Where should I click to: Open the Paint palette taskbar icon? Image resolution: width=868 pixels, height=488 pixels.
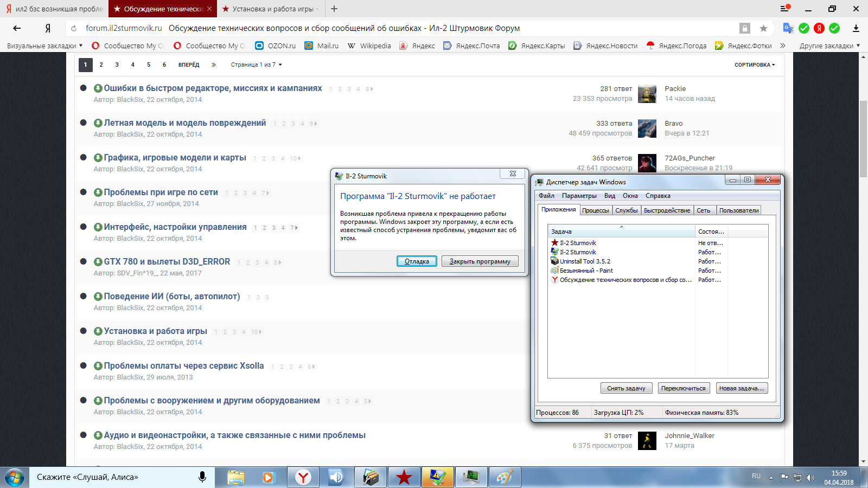click(505, 477)
